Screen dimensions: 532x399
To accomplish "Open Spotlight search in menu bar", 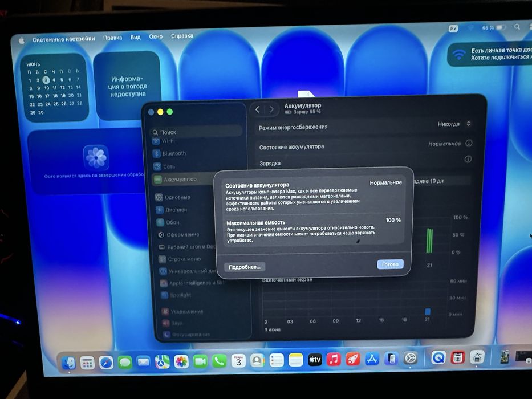I will coord(517,26).
